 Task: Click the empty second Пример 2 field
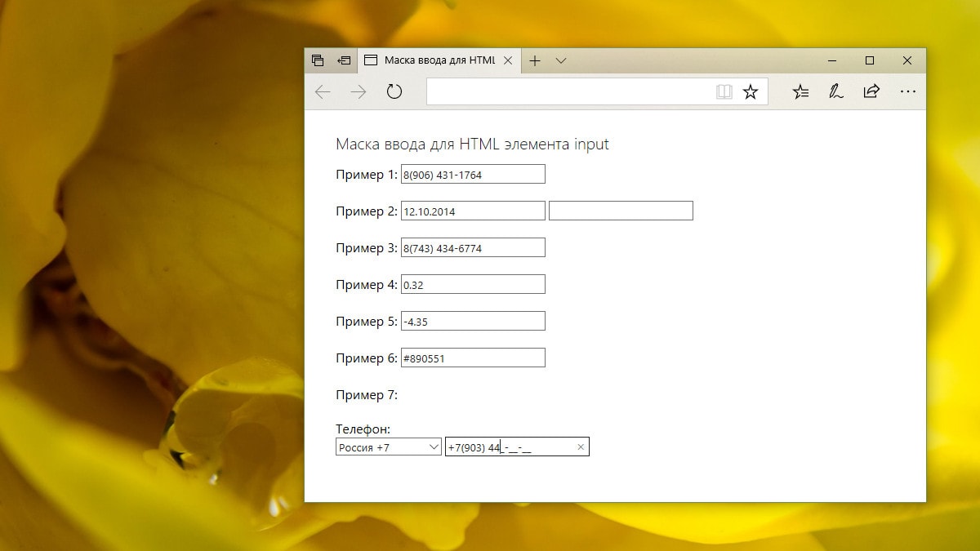(621, 211)
